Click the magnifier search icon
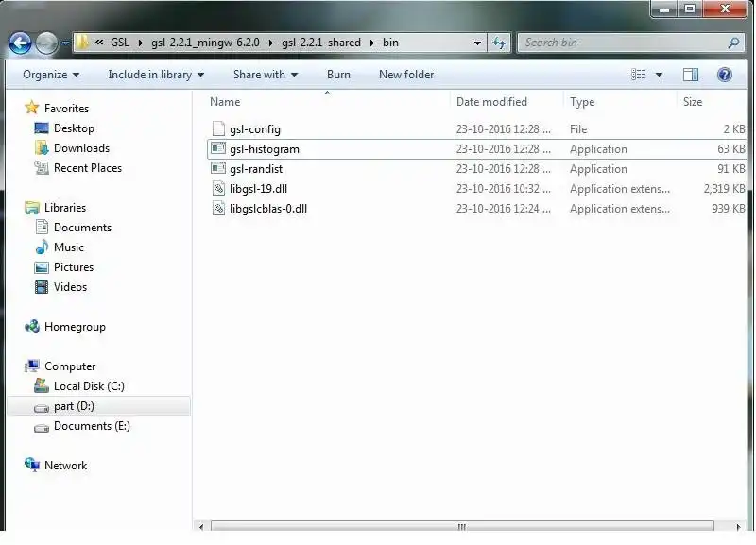Viewport: 756px width, 545px height. click(x=734, y=43)
